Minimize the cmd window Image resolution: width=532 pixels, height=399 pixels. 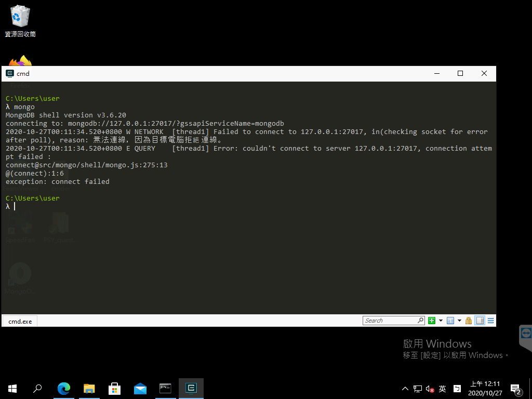[x=437, y=73]
